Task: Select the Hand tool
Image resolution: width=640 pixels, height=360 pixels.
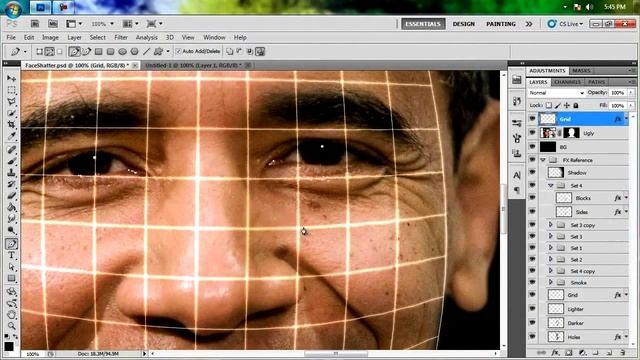Action: click(11, 315)
